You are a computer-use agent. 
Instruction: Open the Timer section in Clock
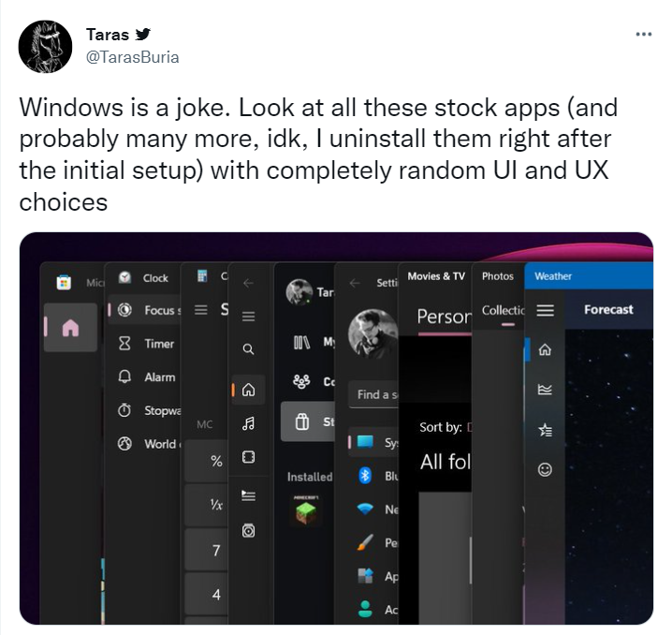point(158,344)
